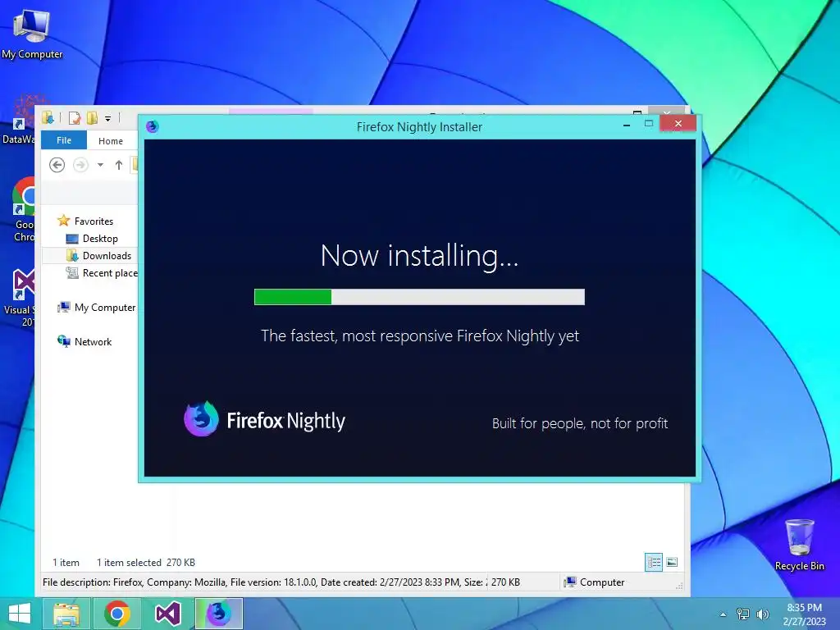Select Firefox Nightly installer taskbar icon
The width and height of the screenshot is (840, 630).
click(218, 614)
